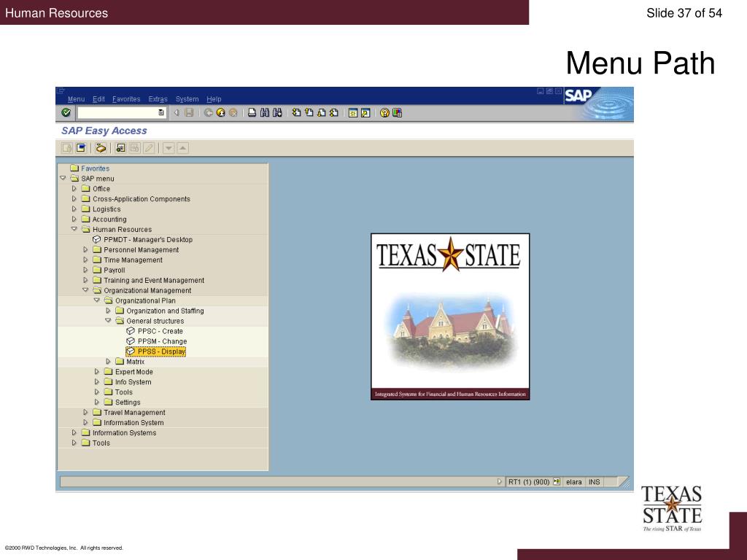Expand the Logistics folder
Screen dimensions: 747x560
click(74, 209)
